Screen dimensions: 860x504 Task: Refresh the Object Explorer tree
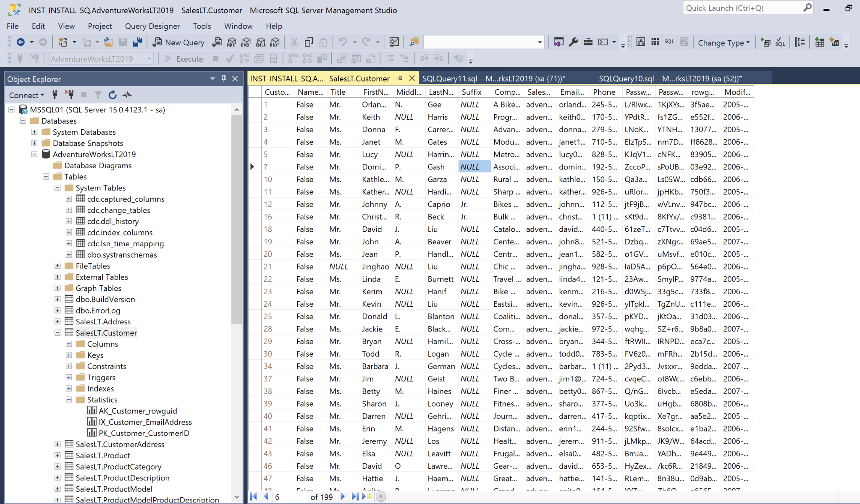112,95
